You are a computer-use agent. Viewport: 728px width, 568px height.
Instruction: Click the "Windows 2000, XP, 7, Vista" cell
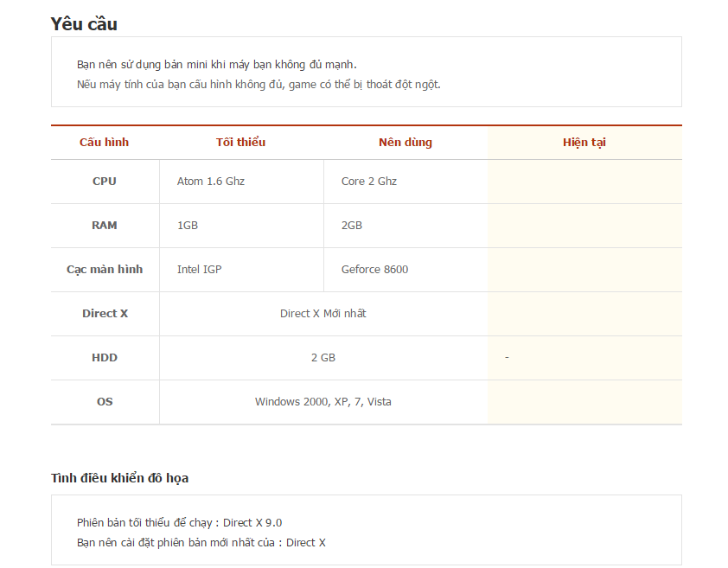[x=322, y=402]
